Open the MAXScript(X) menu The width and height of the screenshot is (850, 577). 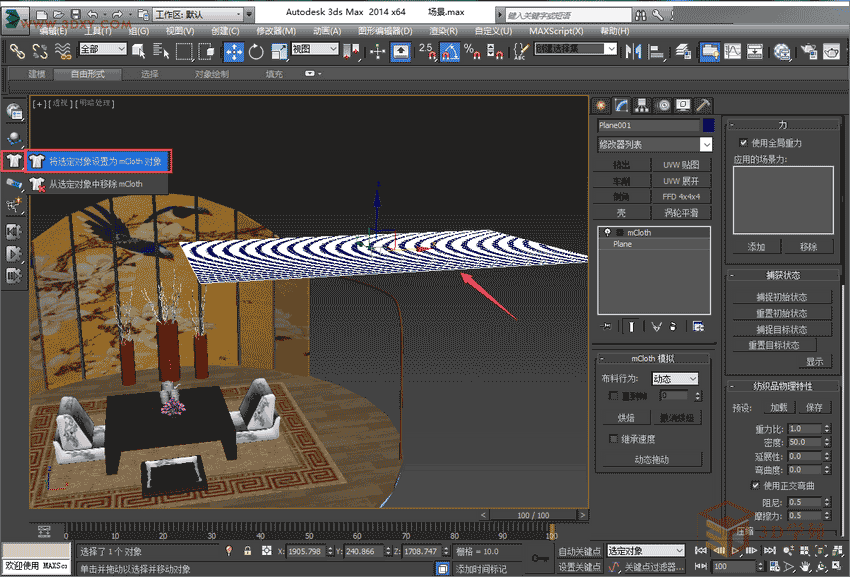point(555,30)
